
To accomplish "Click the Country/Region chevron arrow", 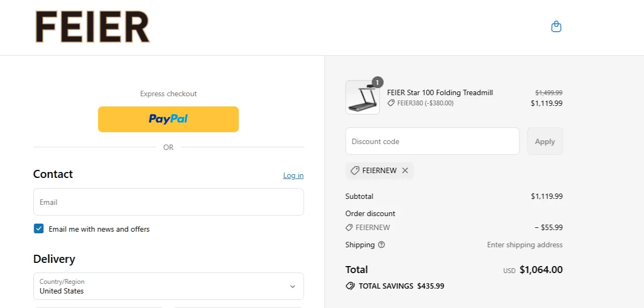I will tap(292, 286).
